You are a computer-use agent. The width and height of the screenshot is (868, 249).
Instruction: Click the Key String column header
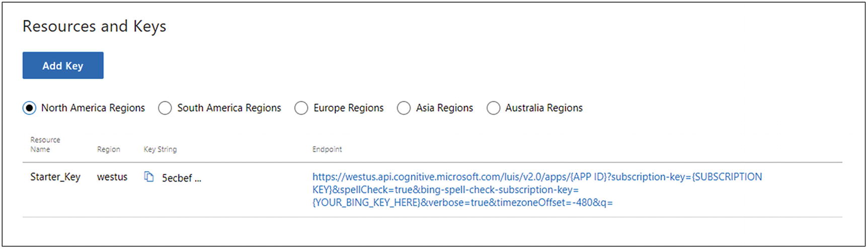pyautogui.click(x=160, y=149)
